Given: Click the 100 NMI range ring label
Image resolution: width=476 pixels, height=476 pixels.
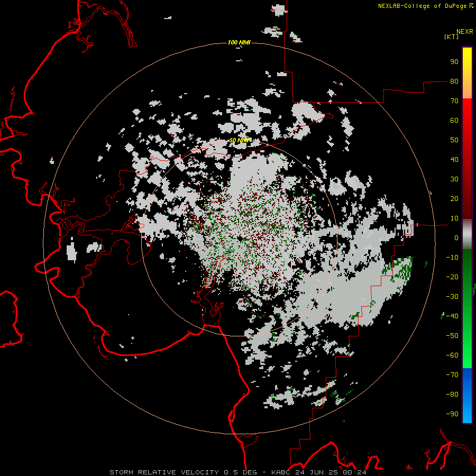Looking at the screenshot, I should tap(239, 42).
